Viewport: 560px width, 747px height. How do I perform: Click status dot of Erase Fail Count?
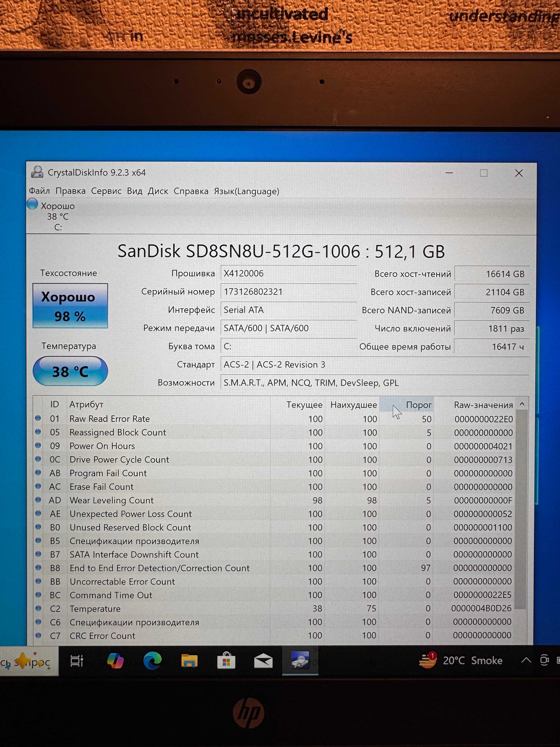tap(38, 486)
